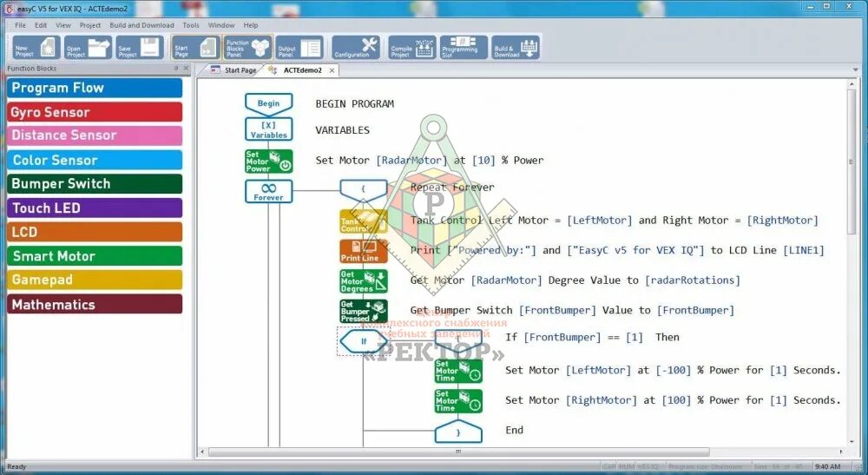Viewport: 868px width, 475px height.
Task: Expand the Program Flow category
Action: coord(95,88)
